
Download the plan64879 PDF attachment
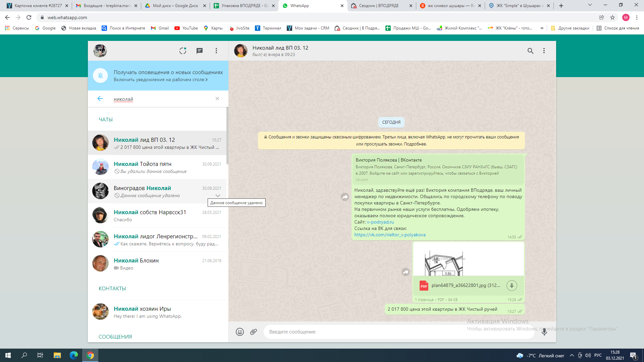[512, 286]
